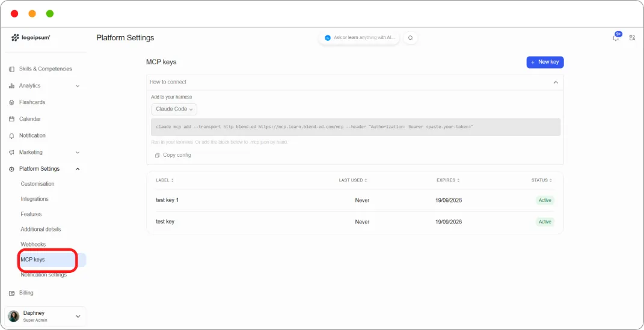Screen dimensions: 644x330
Task: Collapse the Platform Settings chevron
Action: [x=78, y=169]
